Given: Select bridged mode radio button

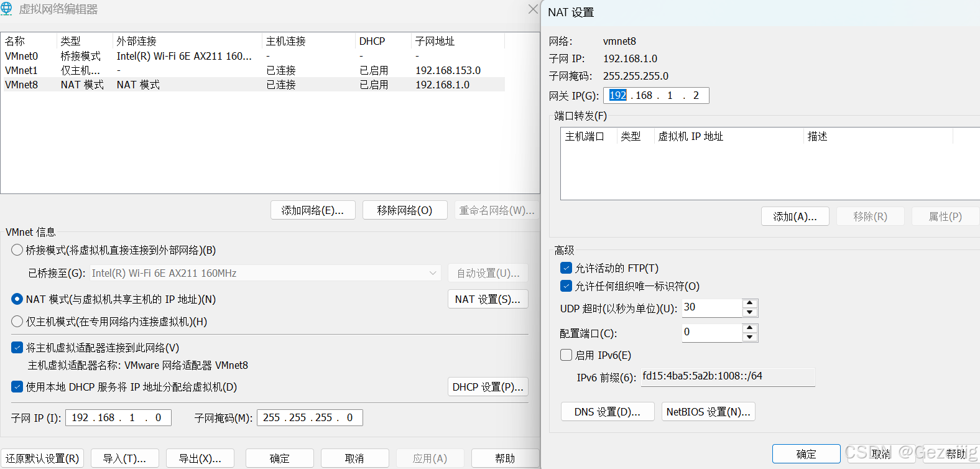Looking at the screenshot, I should tap(17, 250).
